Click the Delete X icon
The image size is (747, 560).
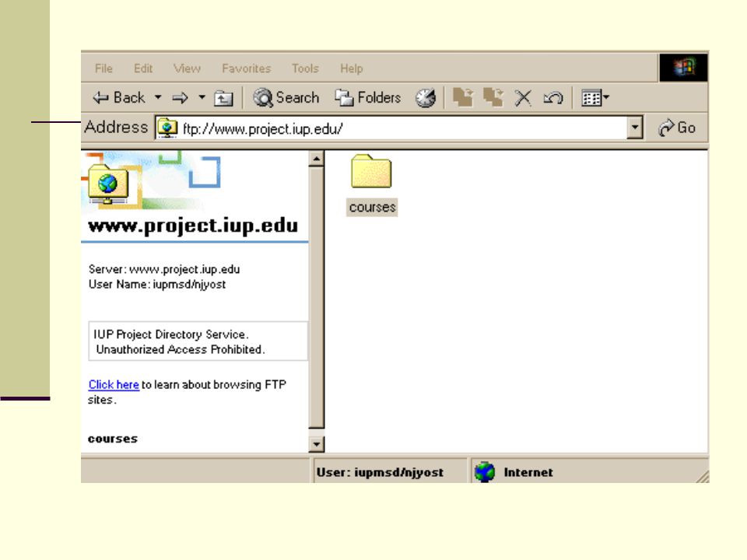[523, 98]
